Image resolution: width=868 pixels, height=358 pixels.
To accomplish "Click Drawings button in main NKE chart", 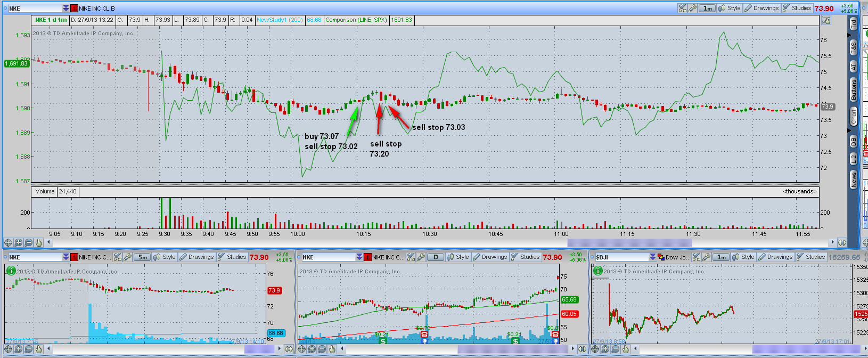I will 762,8.
